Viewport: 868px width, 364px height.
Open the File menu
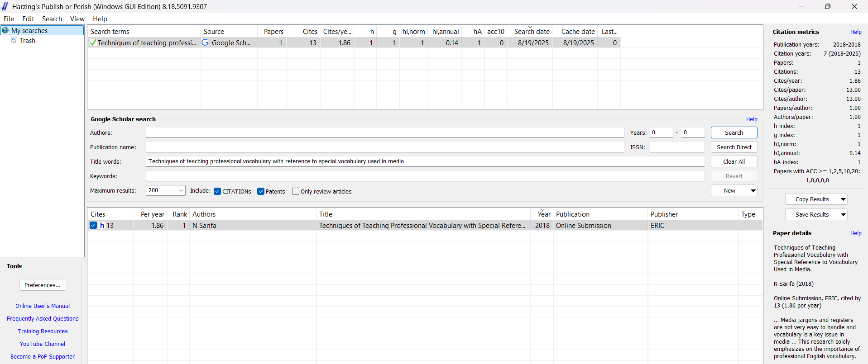tap(9, 19)
